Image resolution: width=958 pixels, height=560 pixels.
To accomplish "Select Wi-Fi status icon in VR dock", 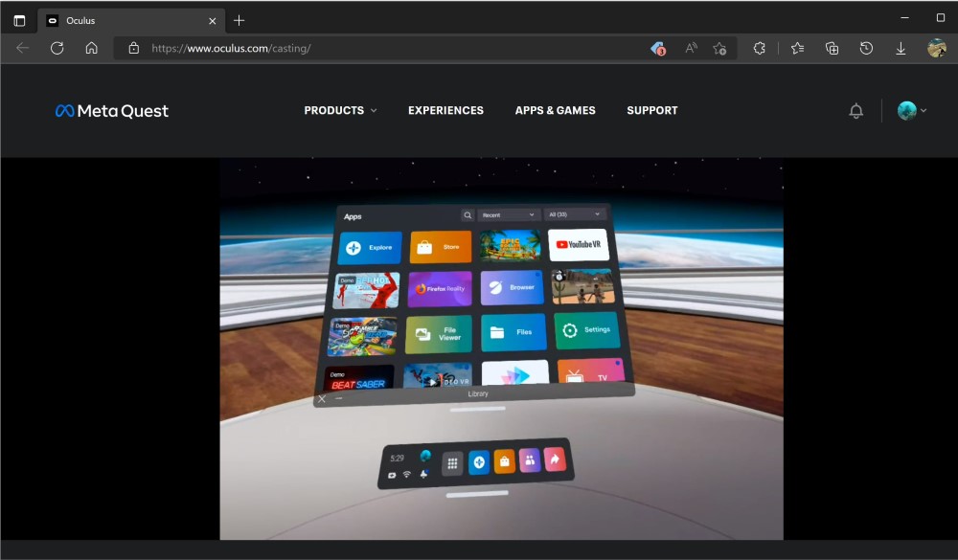I will [x=407, y=475].
